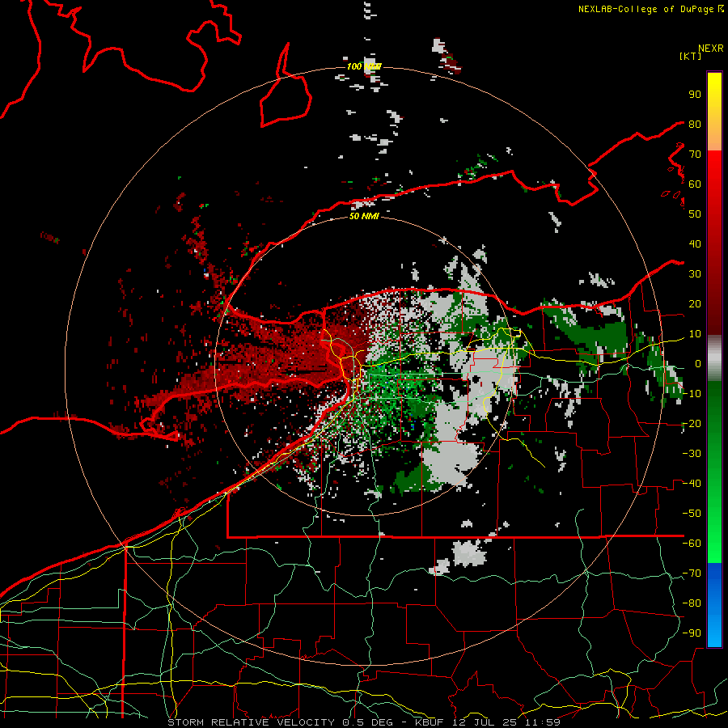Click the 50 NMI range ring label

364,216
